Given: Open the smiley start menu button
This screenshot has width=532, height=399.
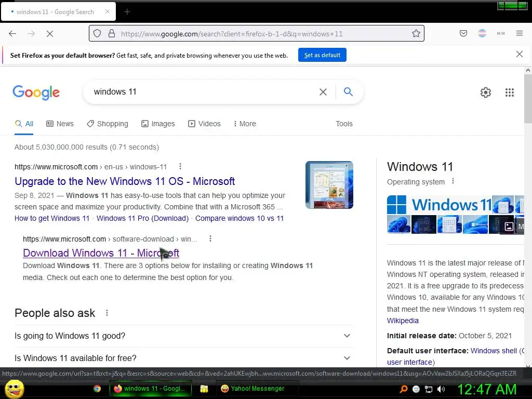Looking at the screenshot, I should point(14,389).
